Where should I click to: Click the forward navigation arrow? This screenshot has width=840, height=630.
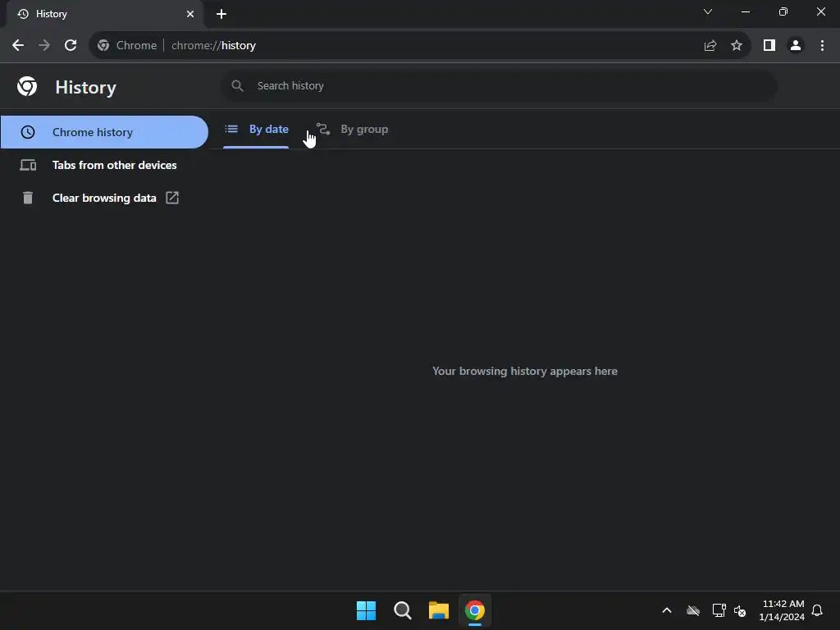(x=44, y=46)
